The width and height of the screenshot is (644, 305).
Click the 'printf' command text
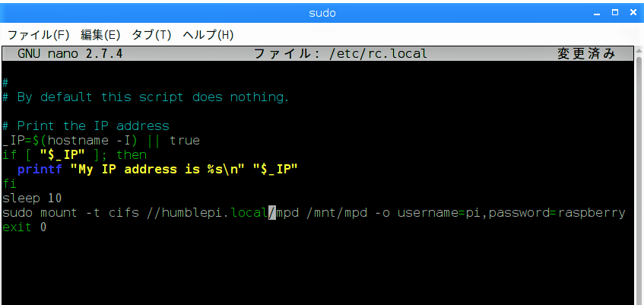[40, 170]
